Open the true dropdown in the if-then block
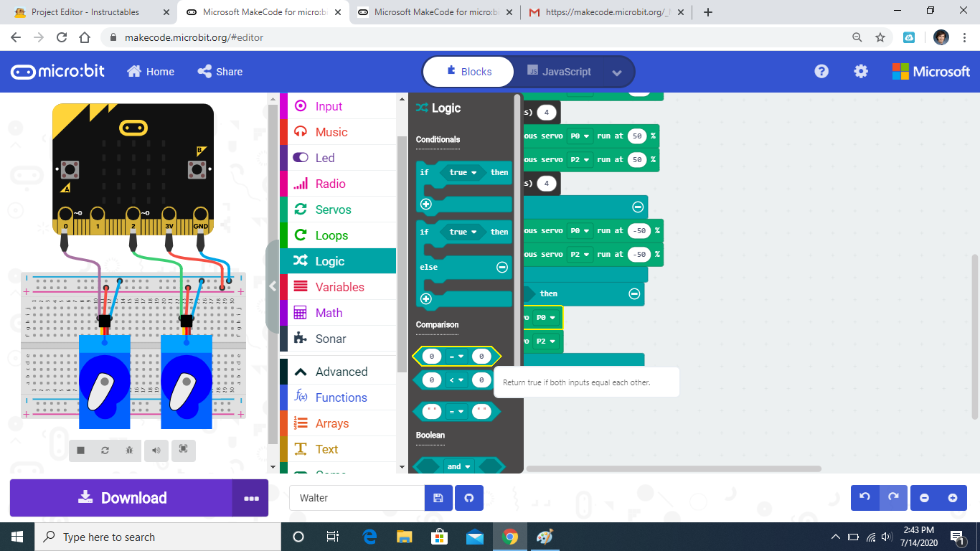Screen dimensions: 980x551 click(x=463, y=172)
